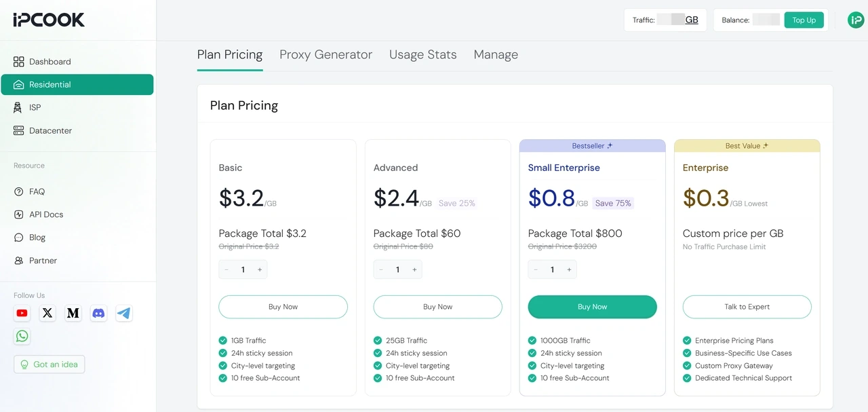This screenshot has width=868, height=412.
Task: Click the No Traffic Purchase Limit text
Action: click(x=724, y=247)
